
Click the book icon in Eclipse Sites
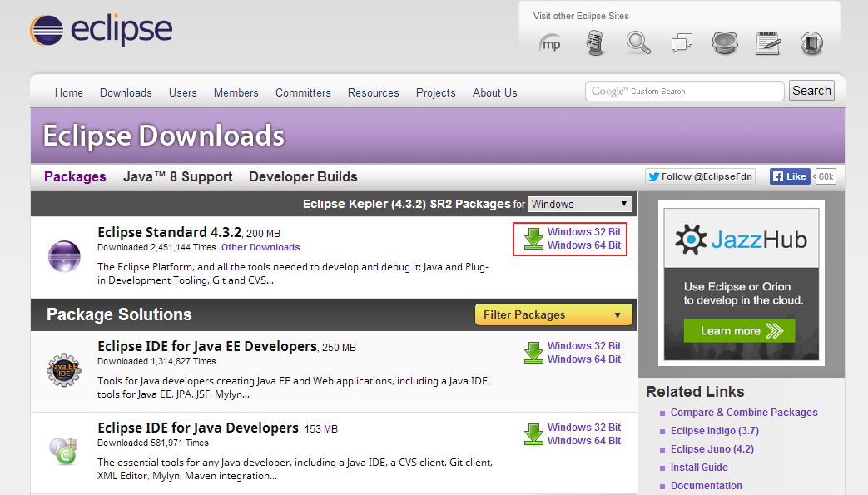click(811, 43)
